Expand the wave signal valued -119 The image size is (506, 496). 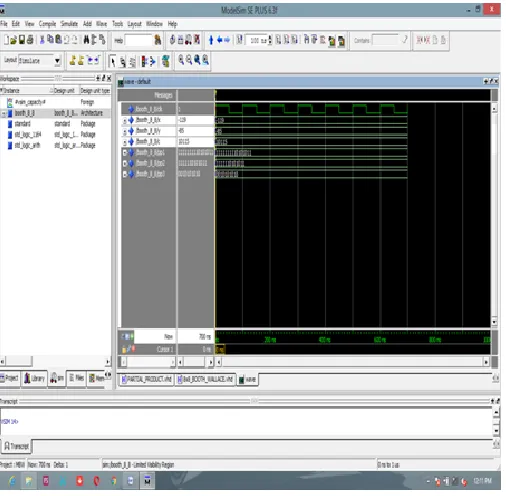pos(125,120)
